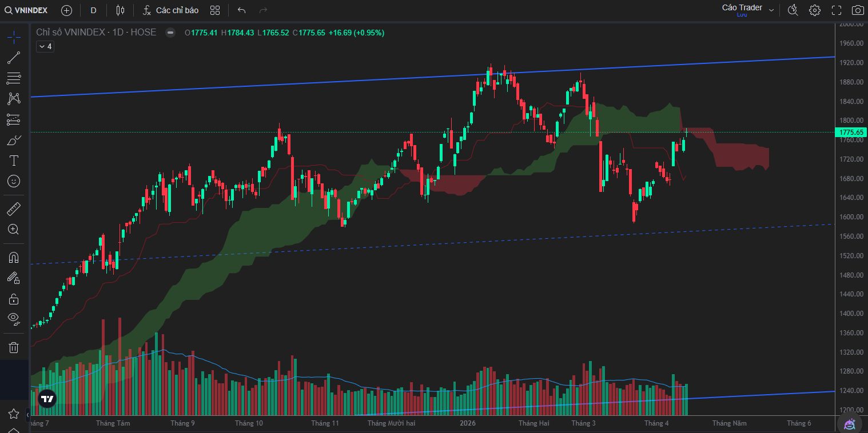Click the low value L1765.52

(x=273, y=33)
